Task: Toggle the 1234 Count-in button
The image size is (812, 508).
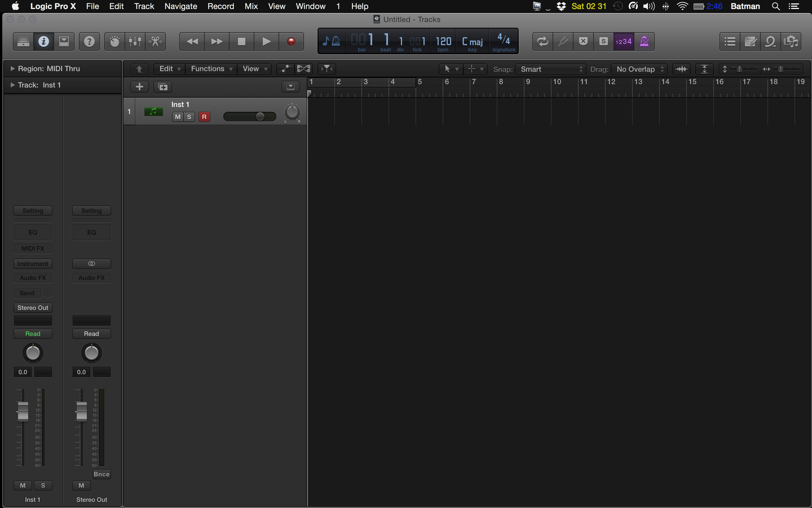Action: 624,42
